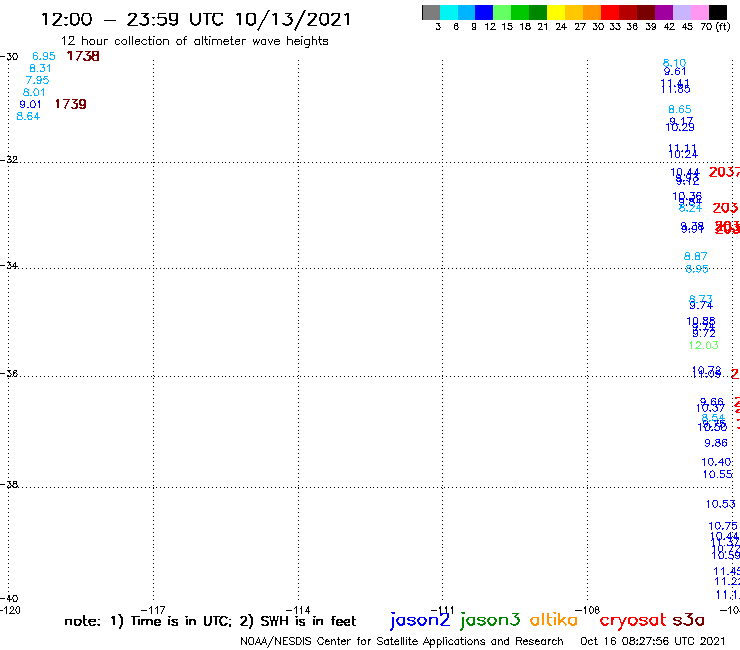Click the wave height value 8.87
This screenshot has height=650, width=740.
click(x=696, y=256)
